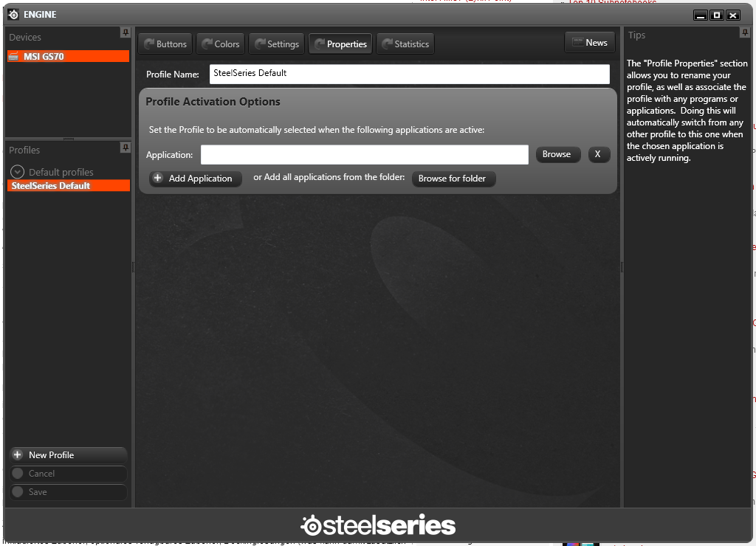Image resolution: width=756 pixels, height=546 pixels.
Task: Pin the Profiles panel
Action: coord(126,148)
